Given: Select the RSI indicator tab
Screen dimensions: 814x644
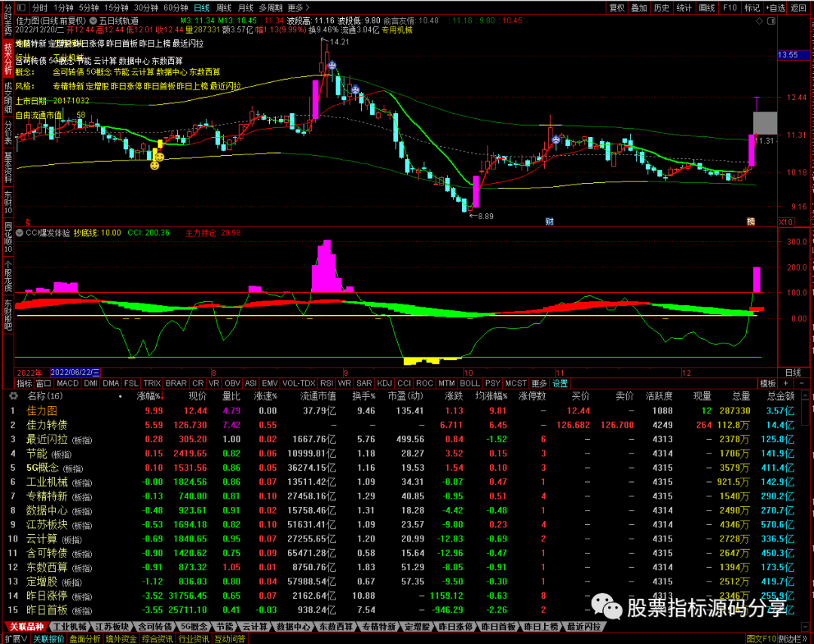Looking at the screenshot, I should point(326,383).
